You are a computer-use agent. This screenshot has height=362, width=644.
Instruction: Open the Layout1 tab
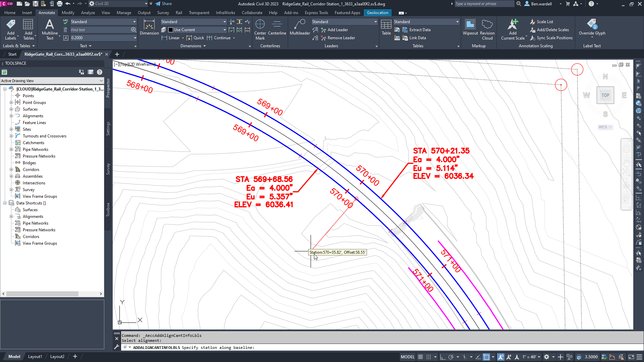35,357
